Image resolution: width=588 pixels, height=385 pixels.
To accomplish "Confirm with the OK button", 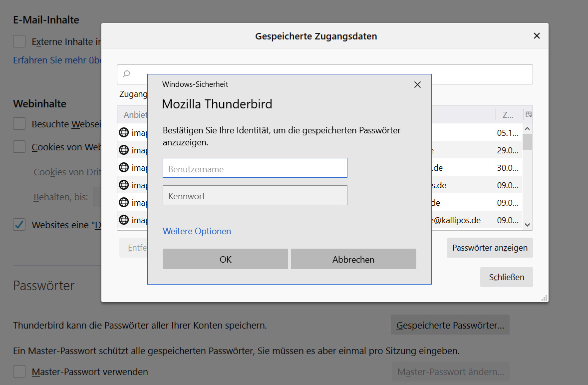I will tap(225, 259).
